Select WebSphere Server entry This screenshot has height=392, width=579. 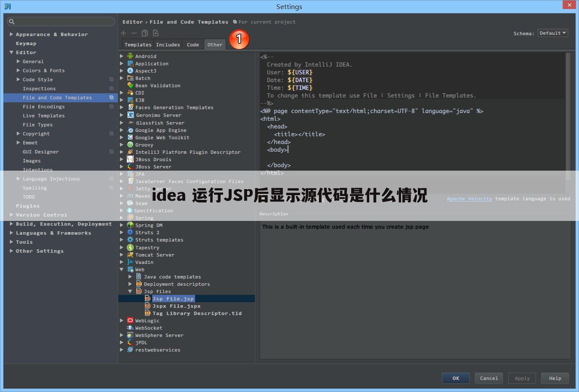(x=159, y=335)
